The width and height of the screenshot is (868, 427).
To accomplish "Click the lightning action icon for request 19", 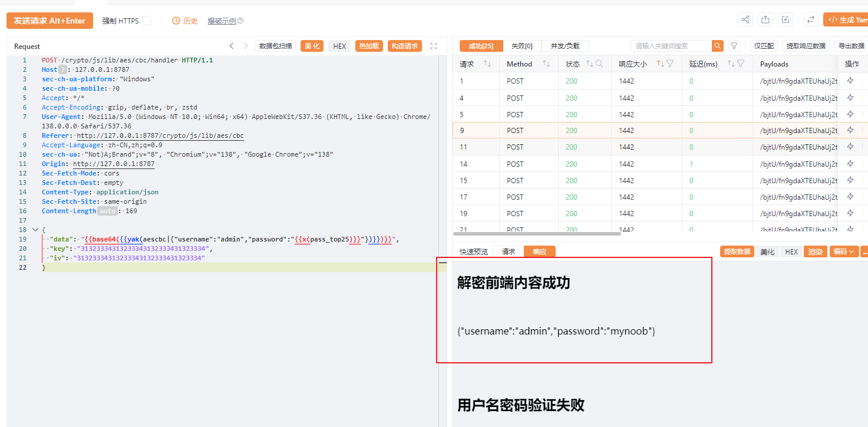I will coord(850,213).
